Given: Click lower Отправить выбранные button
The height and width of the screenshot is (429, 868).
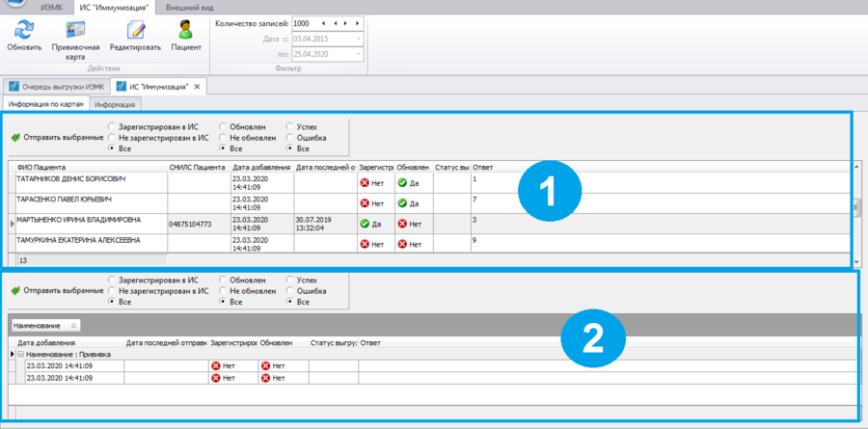Looking at the screenshot, I should coord(56,290).
